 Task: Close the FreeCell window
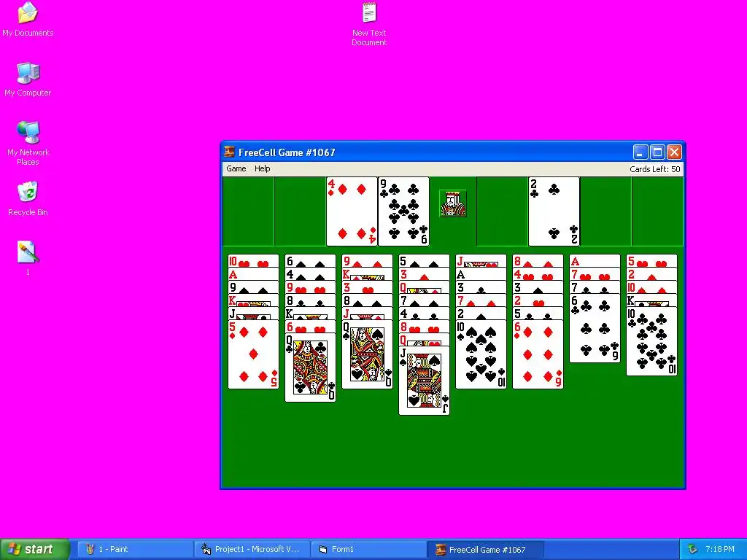[x=674, y=152]
